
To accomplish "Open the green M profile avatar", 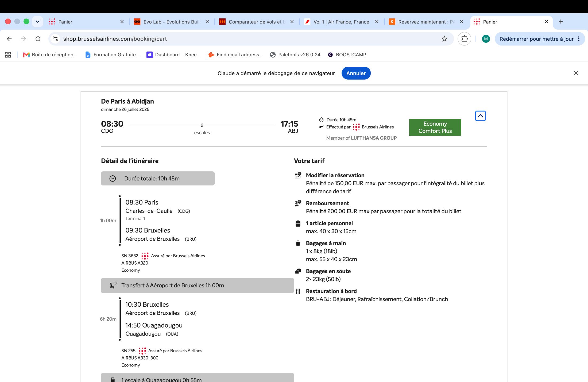I will tap(486, 39).
